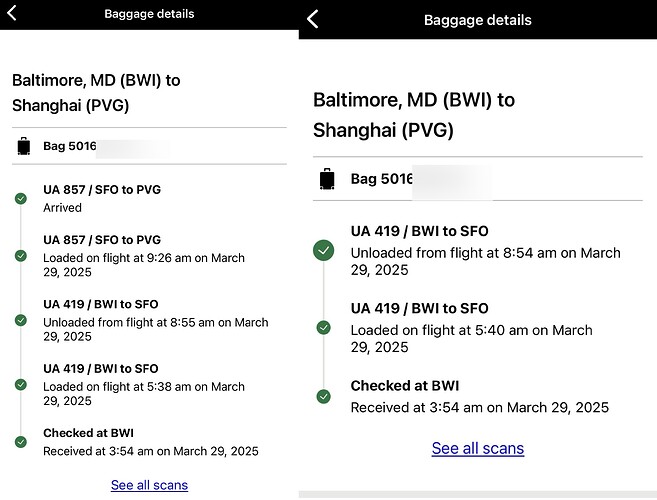Tap the green check beside the Arrived status
This screenshot has width=657, height=500.
pyautogui.click(x=21, y=199)
